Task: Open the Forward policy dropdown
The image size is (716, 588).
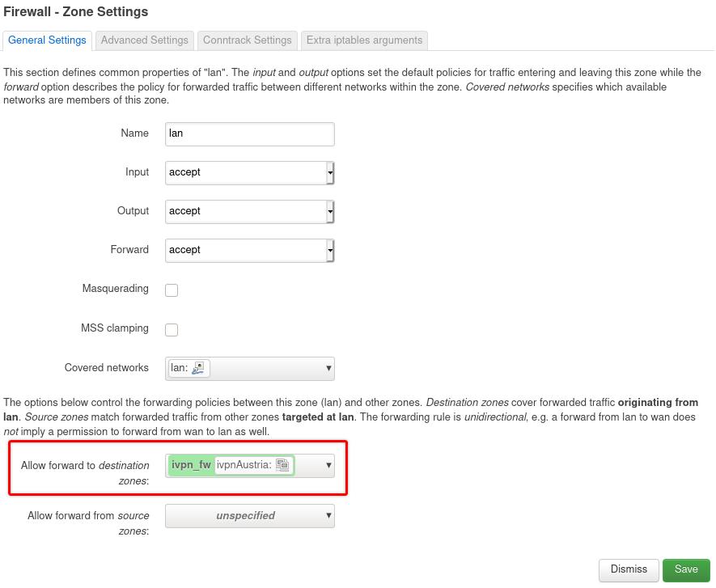Action: click(x=250, y=250)
